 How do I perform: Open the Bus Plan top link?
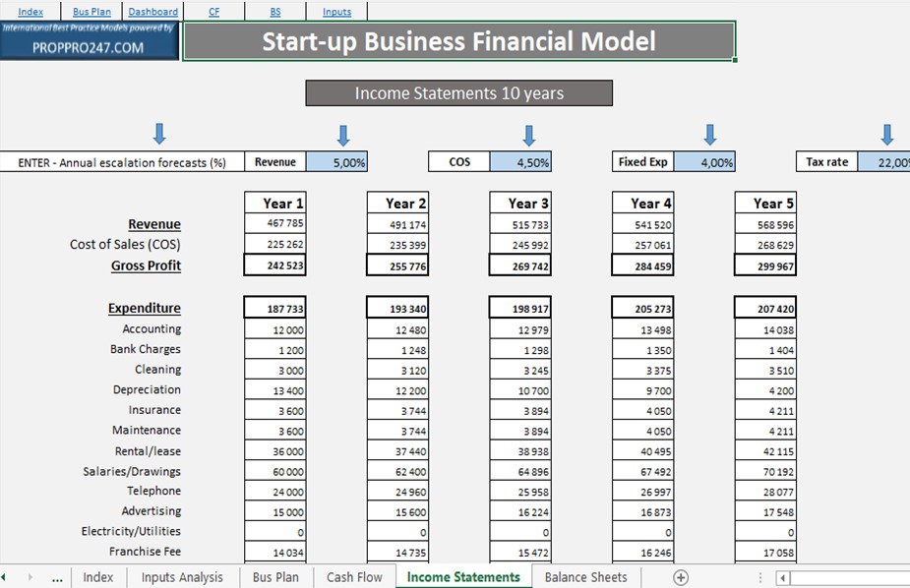coord(91,12)
